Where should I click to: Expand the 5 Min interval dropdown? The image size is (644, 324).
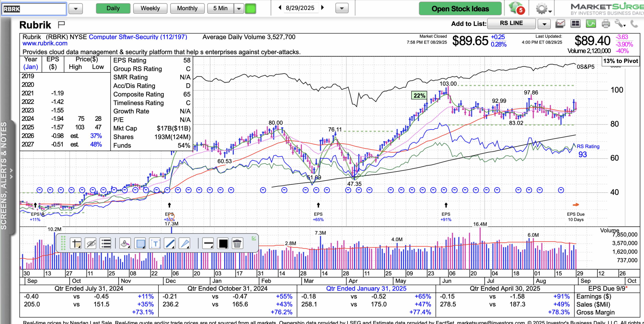coord(239,9)
